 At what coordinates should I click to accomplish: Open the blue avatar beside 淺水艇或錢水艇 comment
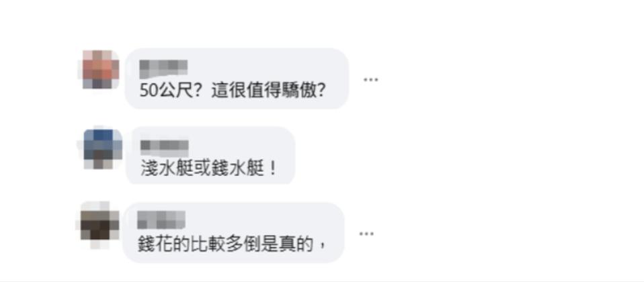[103, 149]
